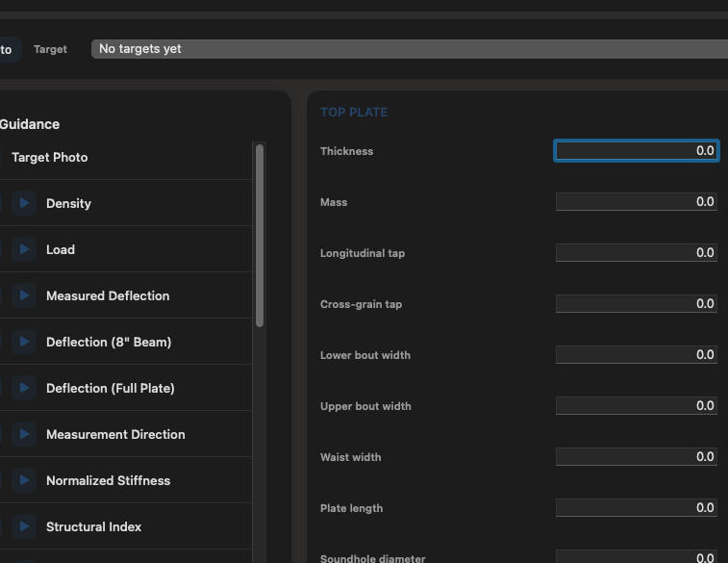The image size is (728, 563).
Task: Click the Mass field label
Action: click(334, 202)
